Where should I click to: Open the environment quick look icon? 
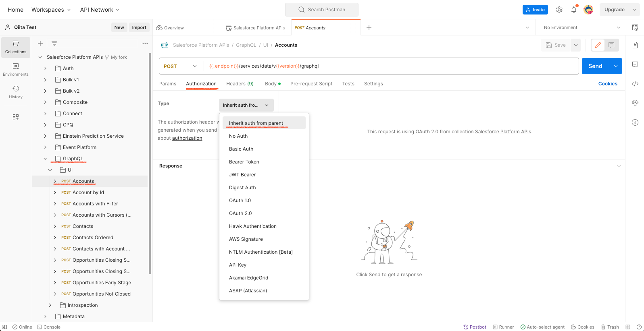(x=635, y=27)
